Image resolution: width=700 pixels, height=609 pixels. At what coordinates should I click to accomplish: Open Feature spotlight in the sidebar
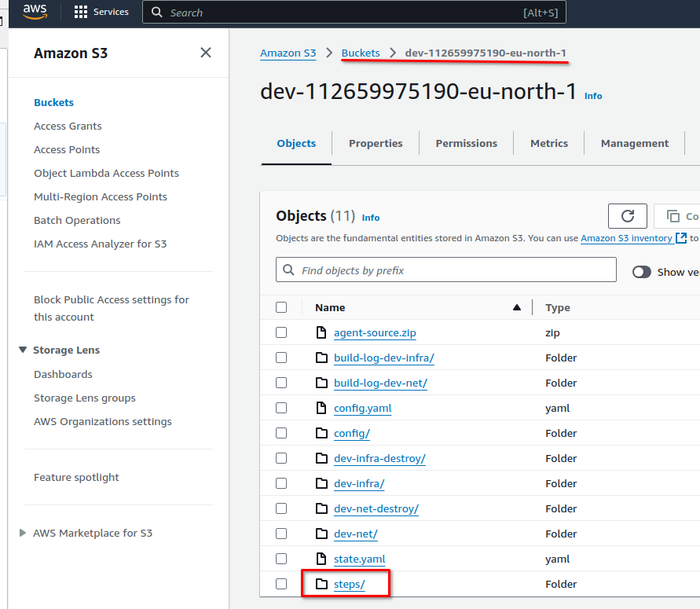click(76, 477)
